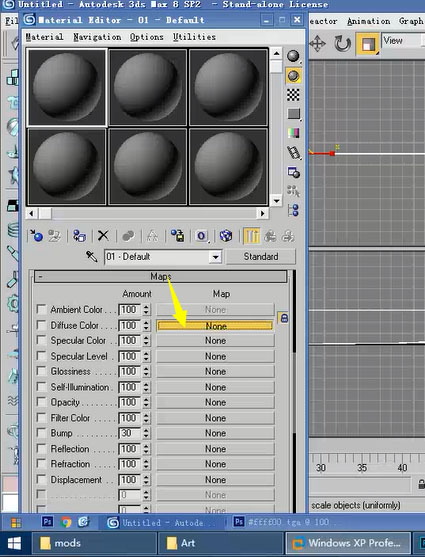Click Reset Map/Mtl X icon
The image size is (425, 557).
click(x=103, y=236)
